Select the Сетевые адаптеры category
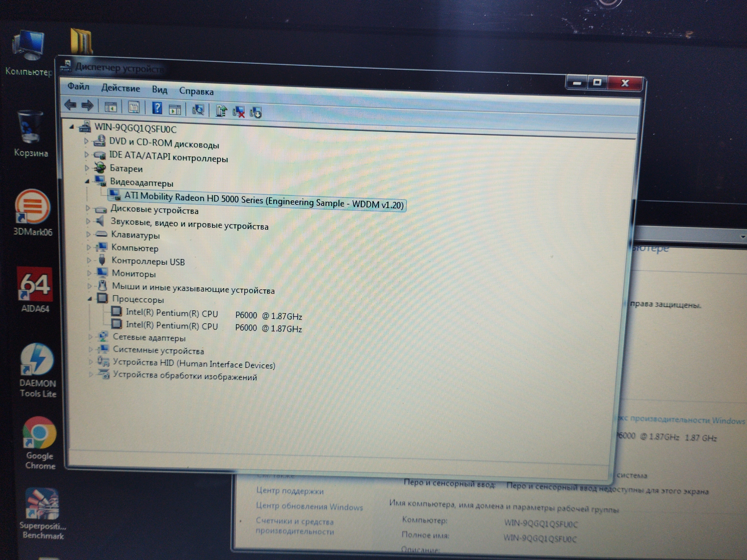The width and height of the screenshot is (747, 560). (x=149, y=338)
